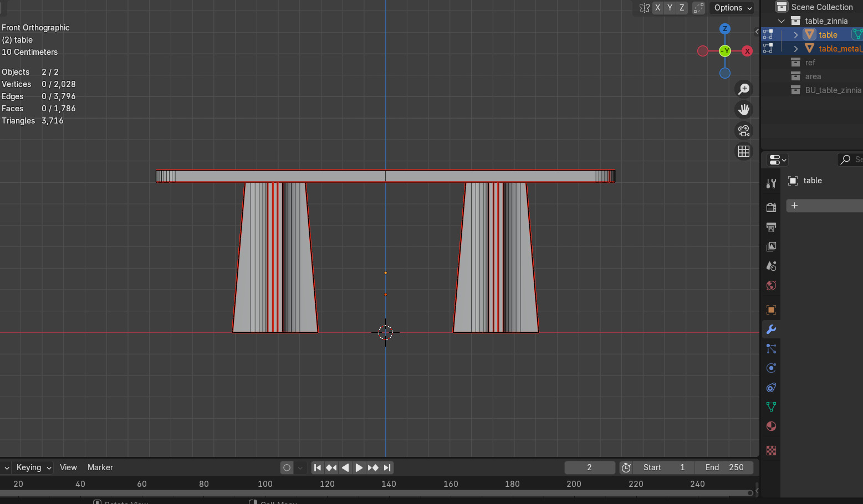Jump to the start frame
Screen dimensions: 863x504
[318, 467]
